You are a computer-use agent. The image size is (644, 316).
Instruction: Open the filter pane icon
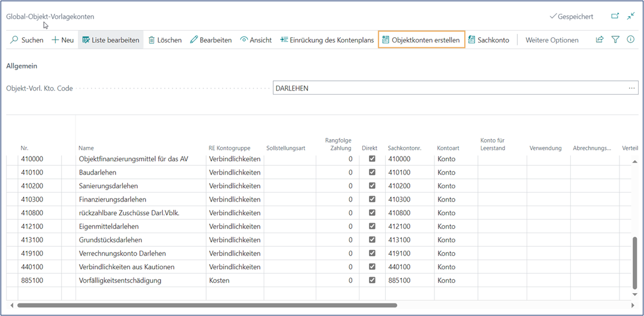(x=615, y=40)
